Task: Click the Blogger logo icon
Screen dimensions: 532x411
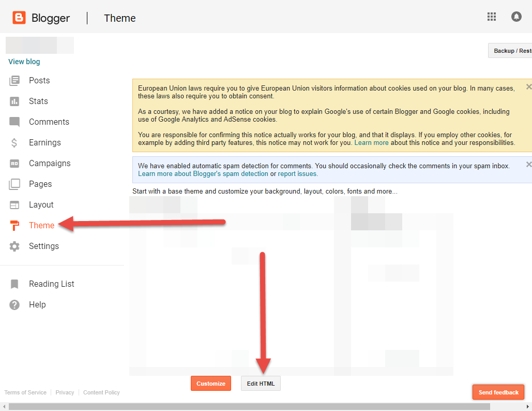Action: tap(19, 18)
